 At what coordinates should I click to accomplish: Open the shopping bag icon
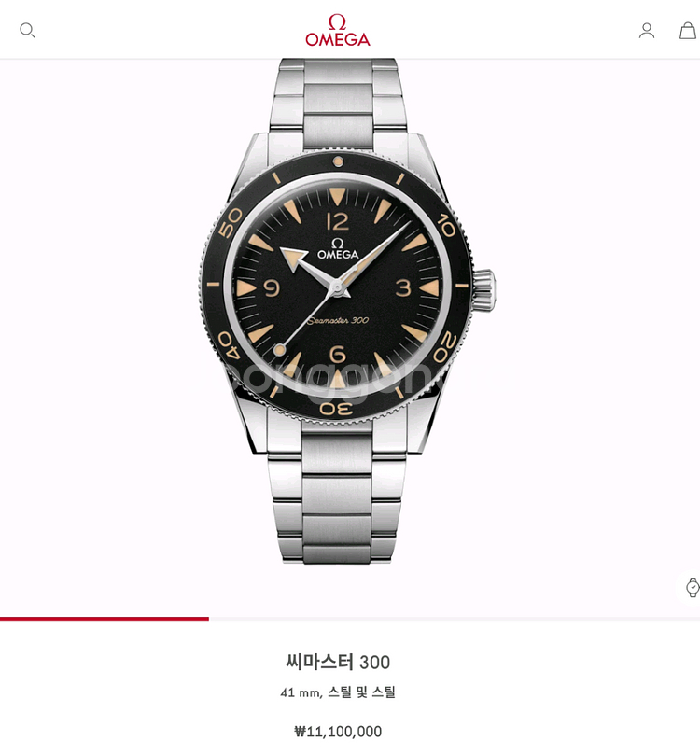pos(688,31)
